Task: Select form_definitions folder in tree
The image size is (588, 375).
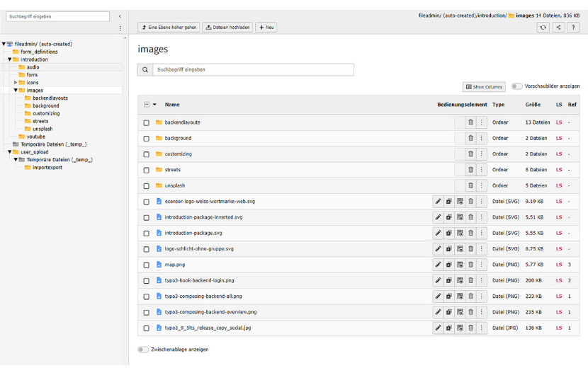Action: [39, 52]
